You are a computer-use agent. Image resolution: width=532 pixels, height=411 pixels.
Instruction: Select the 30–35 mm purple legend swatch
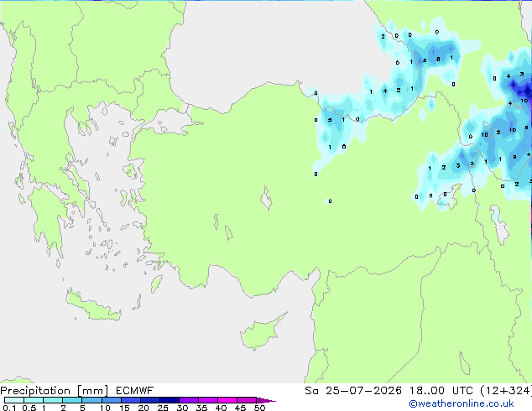point(188,400)
